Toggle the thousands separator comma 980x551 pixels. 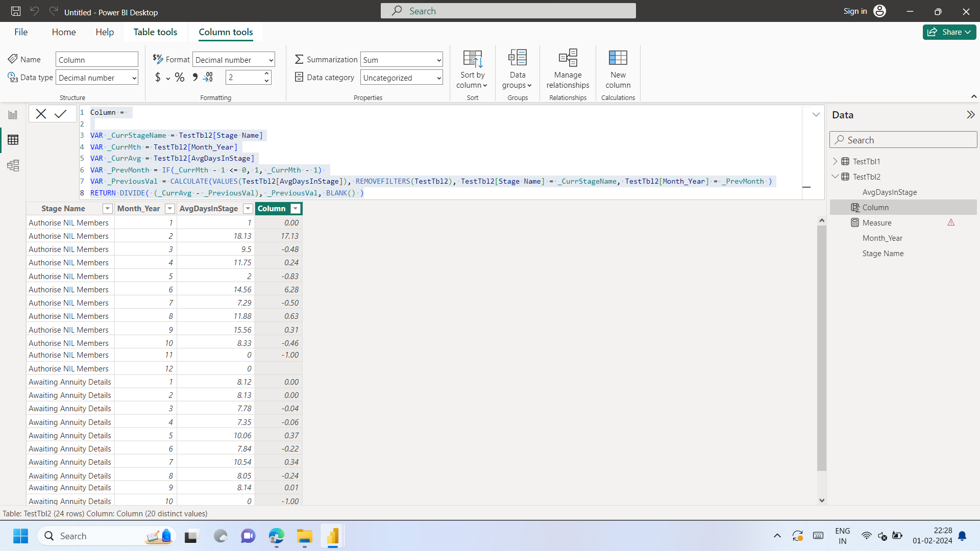(x=195, y=77)
